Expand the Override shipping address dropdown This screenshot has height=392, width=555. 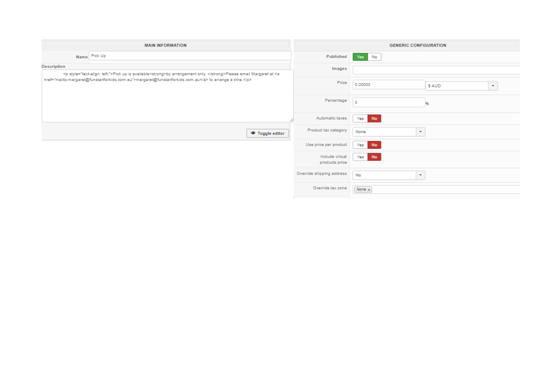[x=389, y=175]
